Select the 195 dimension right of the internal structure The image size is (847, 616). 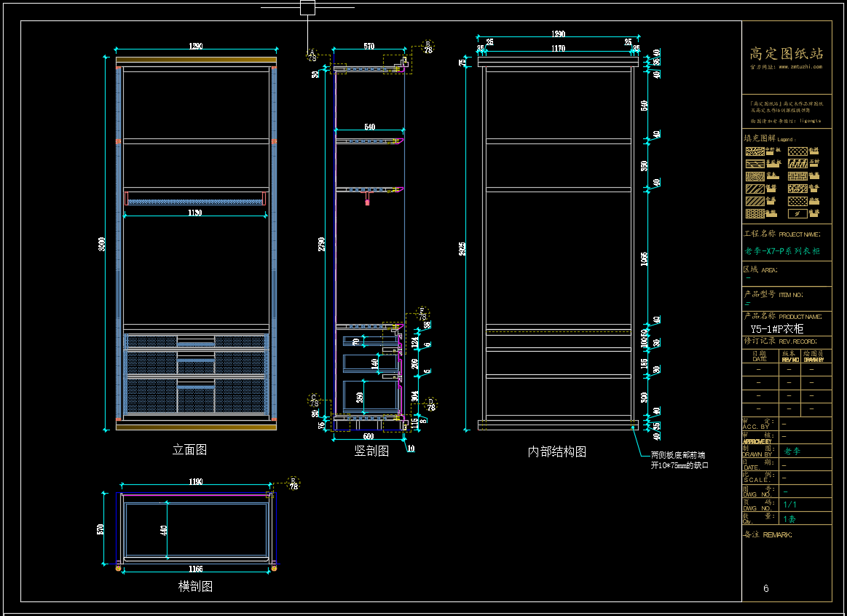coord(644,364)
